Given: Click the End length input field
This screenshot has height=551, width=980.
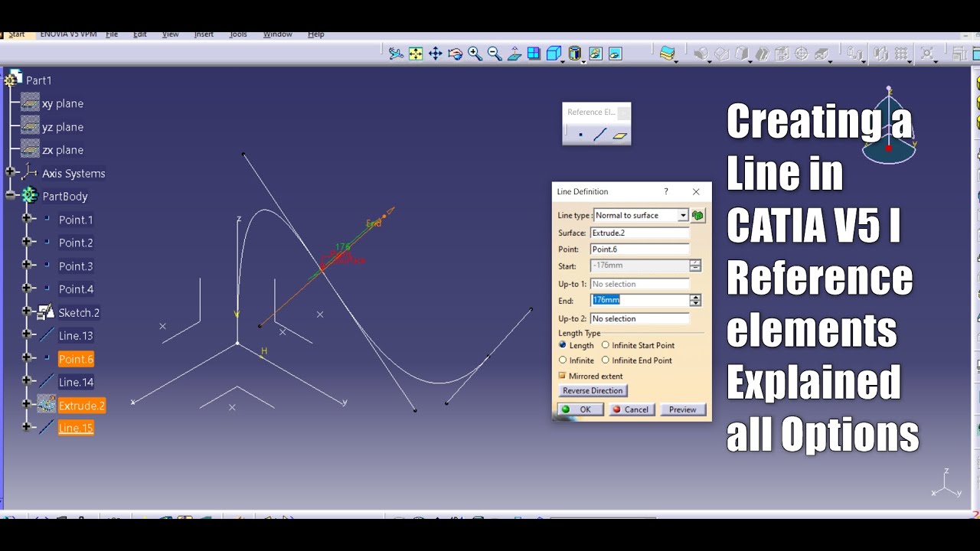Looking at the screenshot, I should (x=639, y=300).
